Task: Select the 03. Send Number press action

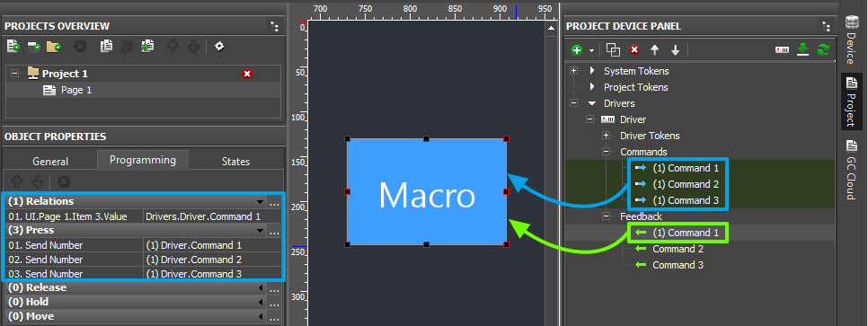Action: point(74,273)
